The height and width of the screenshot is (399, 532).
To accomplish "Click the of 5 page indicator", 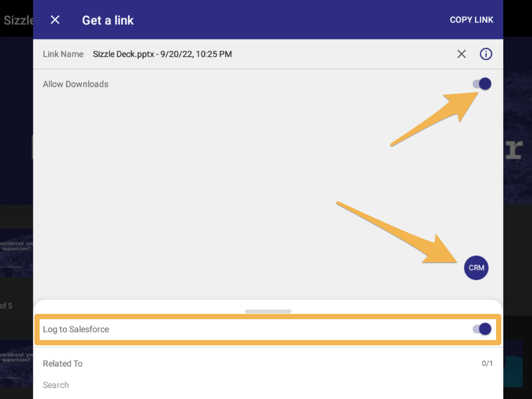I will pyautogui.click(x=6, y=306).
